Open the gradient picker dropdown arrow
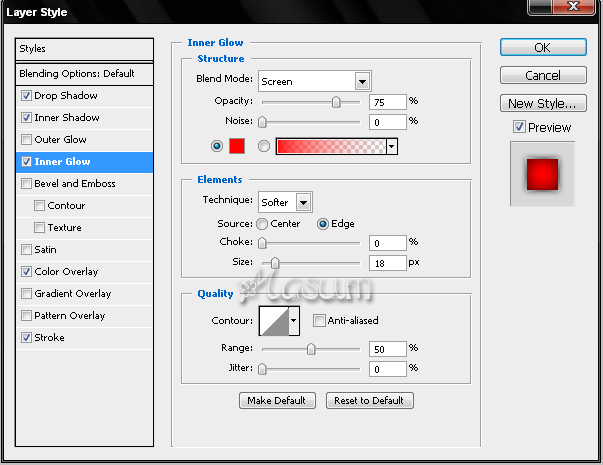Viewport: 603px width, 465px height. pyautogui.click(x=392, y=146)
